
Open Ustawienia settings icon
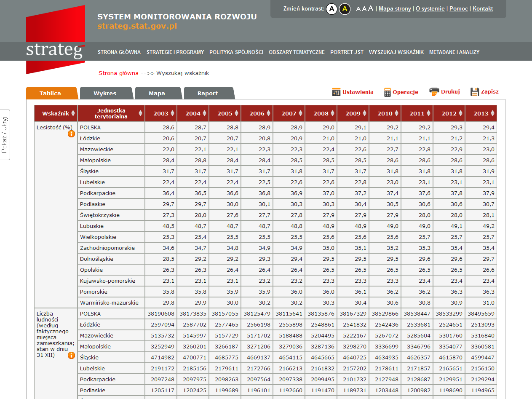(x=336, y=92)
